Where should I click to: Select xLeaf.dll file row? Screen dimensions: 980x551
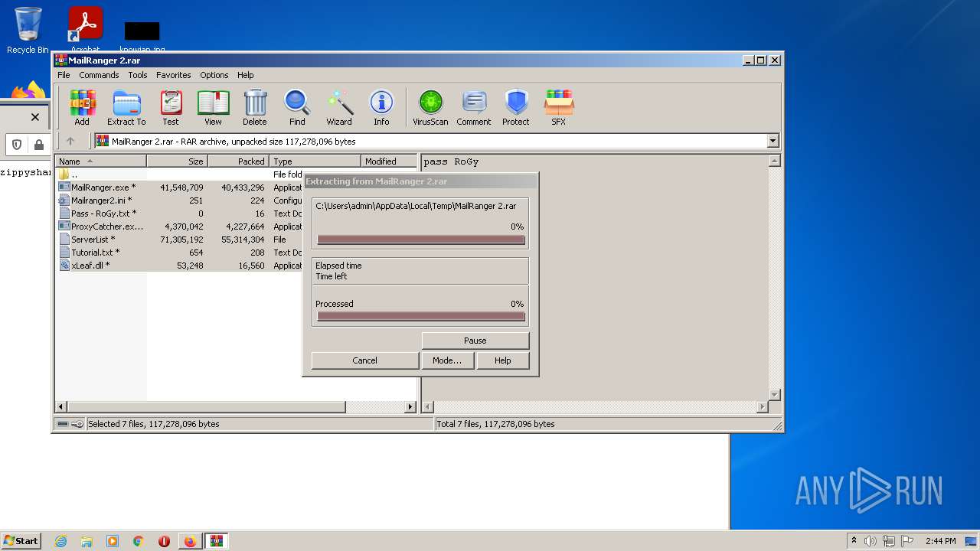coord(180,266)
